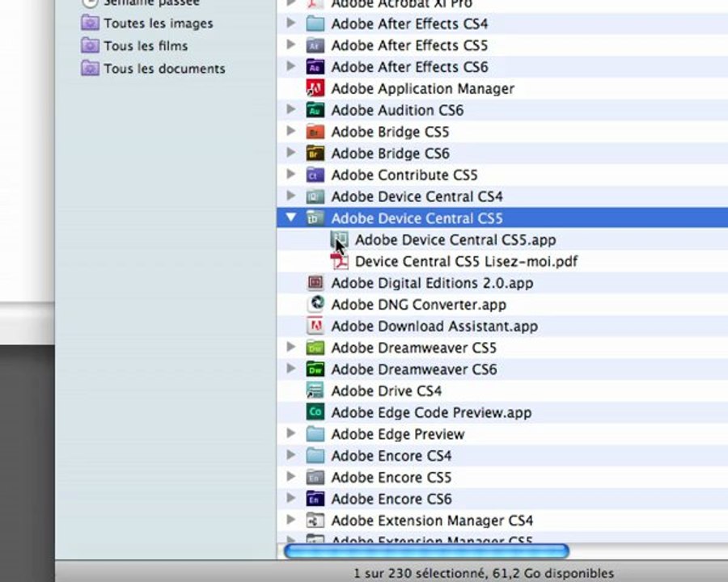Select the 'Adobe DNG Converter.app' name
This screenshot has width=728, height=582.
coord(419,305)
